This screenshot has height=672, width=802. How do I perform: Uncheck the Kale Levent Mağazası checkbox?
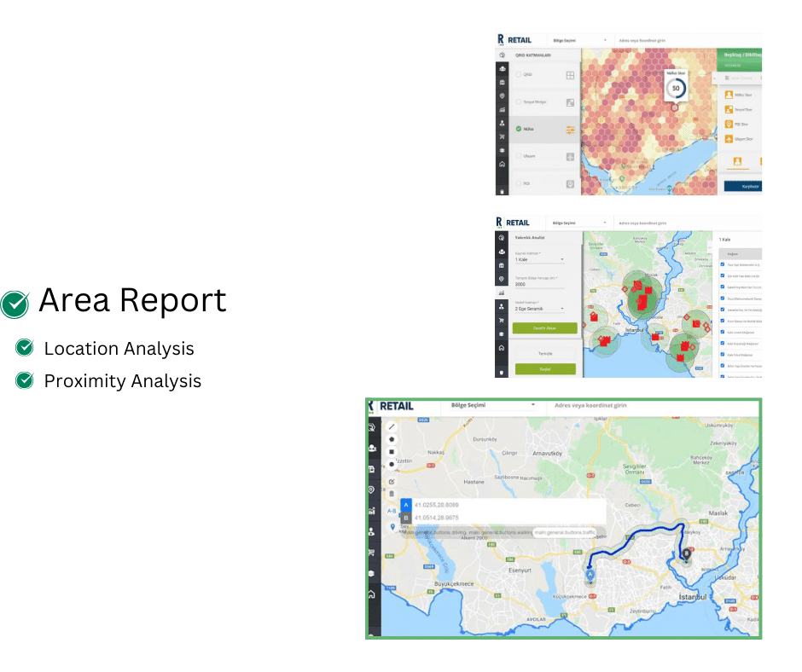pos(722,332)
